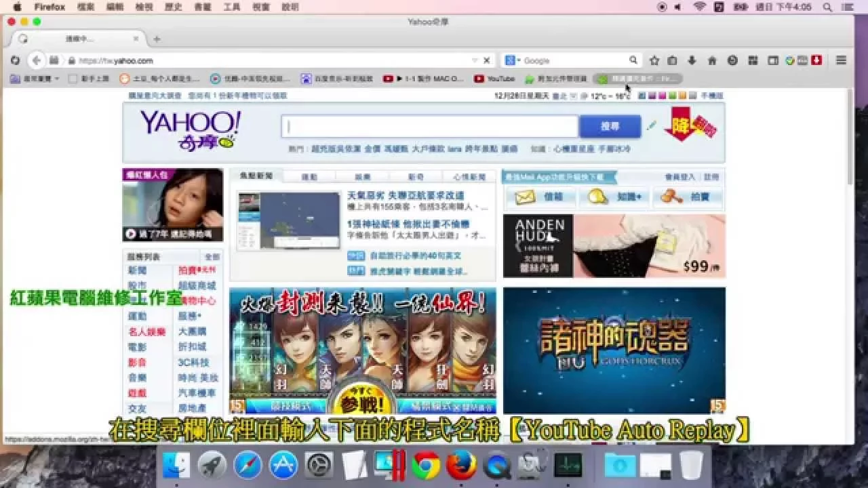Open Firefox menu in menu bar
Image resolution: width=868 pixels, height=488 pixels.
tap(50, 7)
